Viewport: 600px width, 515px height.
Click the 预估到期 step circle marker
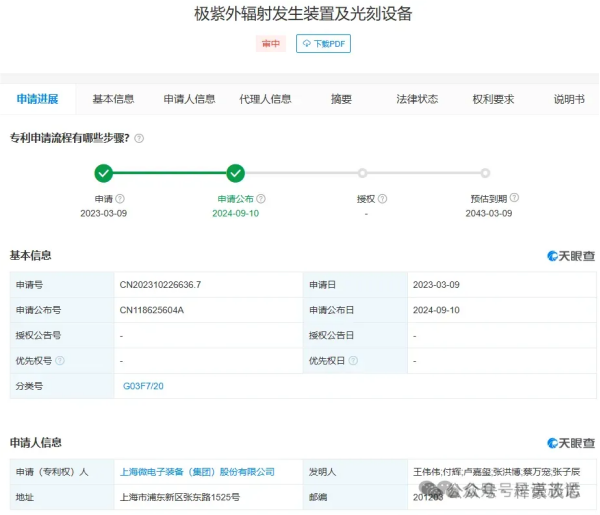click(485, 173)
